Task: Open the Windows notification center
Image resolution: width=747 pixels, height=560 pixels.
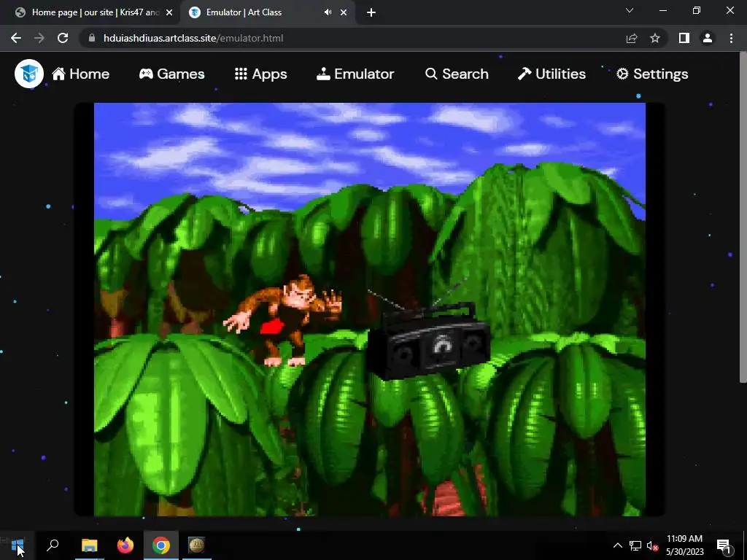Action: tap(724, 545)
